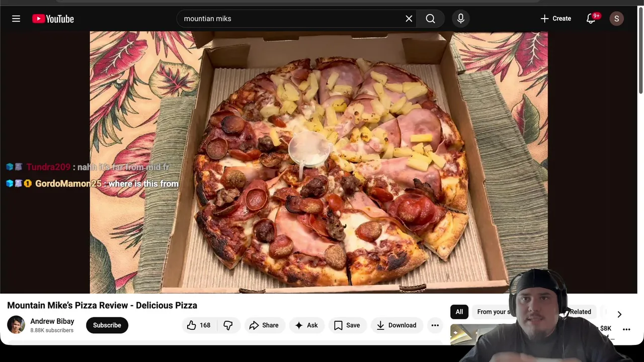Screen dimensions: 644x362
Task: Click the page vertical scrollbar
Action: (640, 50)
